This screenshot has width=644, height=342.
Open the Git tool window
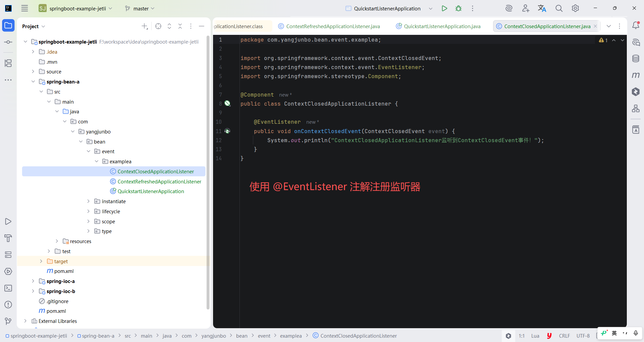tap(8, 322)
